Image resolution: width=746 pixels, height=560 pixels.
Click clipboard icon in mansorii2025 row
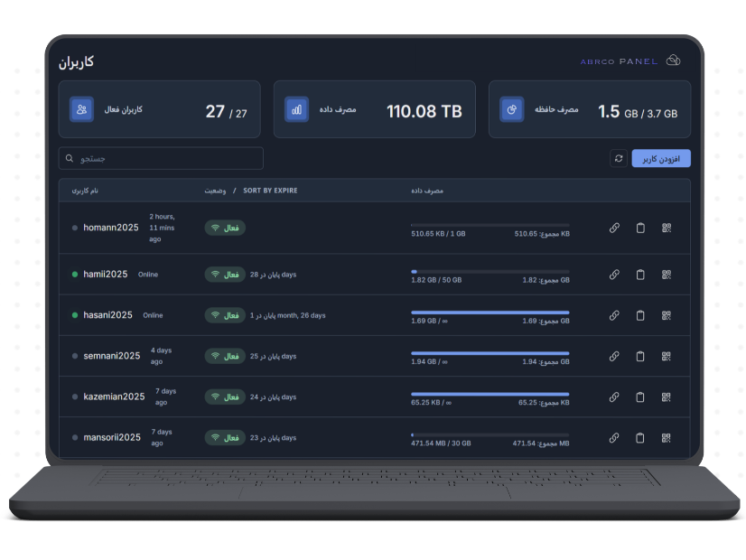(x=640, y=438)
